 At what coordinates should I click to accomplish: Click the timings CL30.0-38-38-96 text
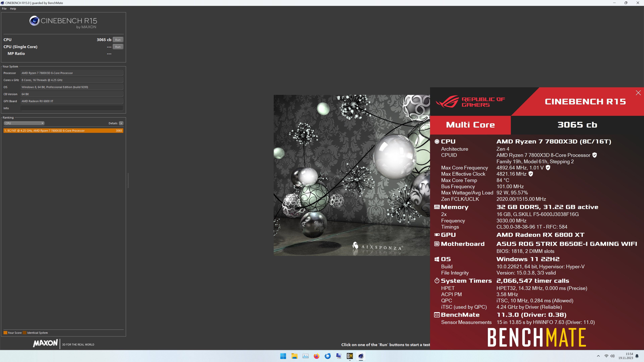[532, 227]
